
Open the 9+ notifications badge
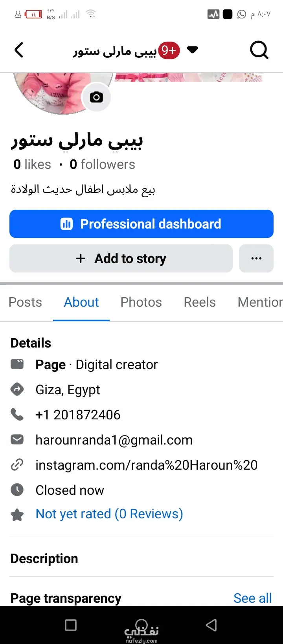click(169, 50)
